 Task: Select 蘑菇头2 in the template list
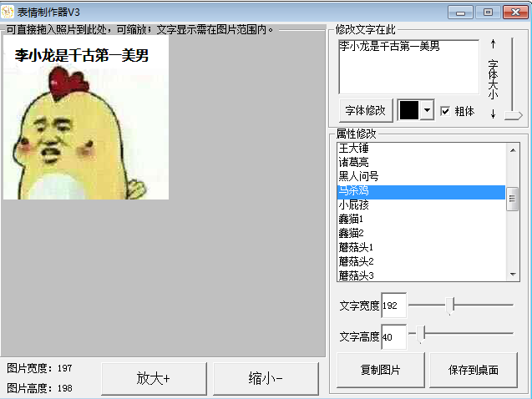(422, 262)
